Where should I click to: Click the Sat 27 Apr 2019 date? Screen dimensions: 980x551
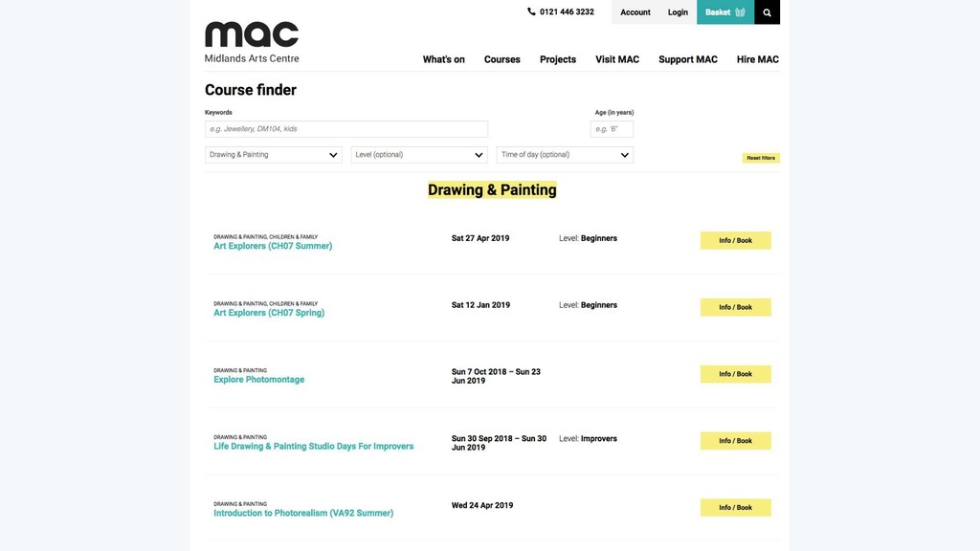tap(480, 238)
